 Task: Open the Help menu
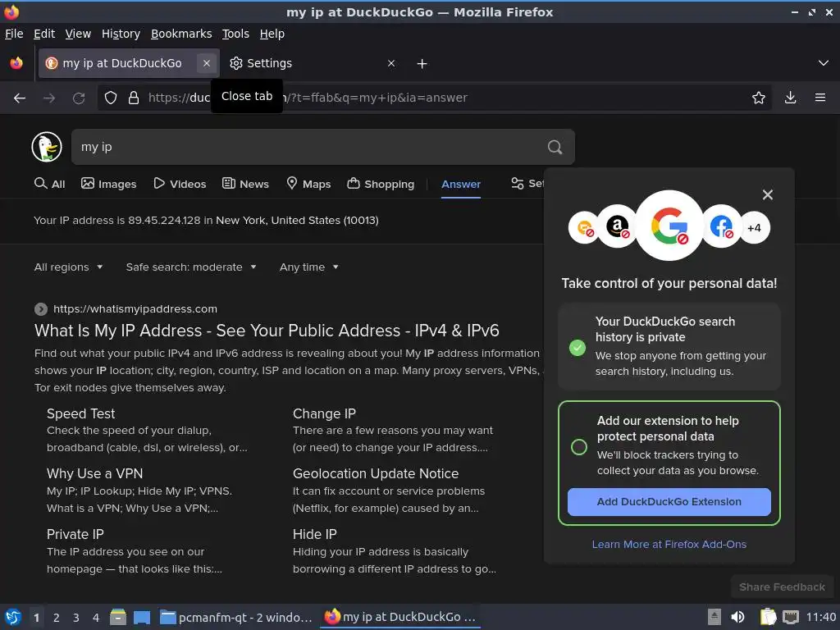coord(272,34)
